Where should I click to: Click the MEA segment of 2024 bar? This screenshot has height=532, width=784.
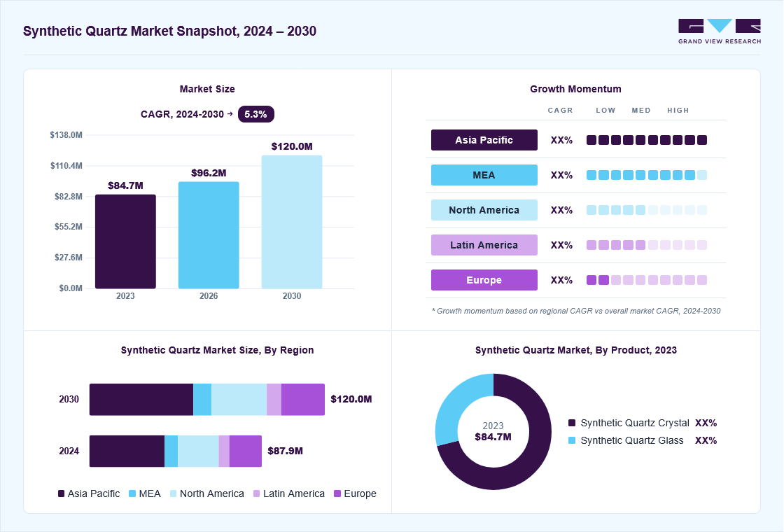[x=171, y=451]
